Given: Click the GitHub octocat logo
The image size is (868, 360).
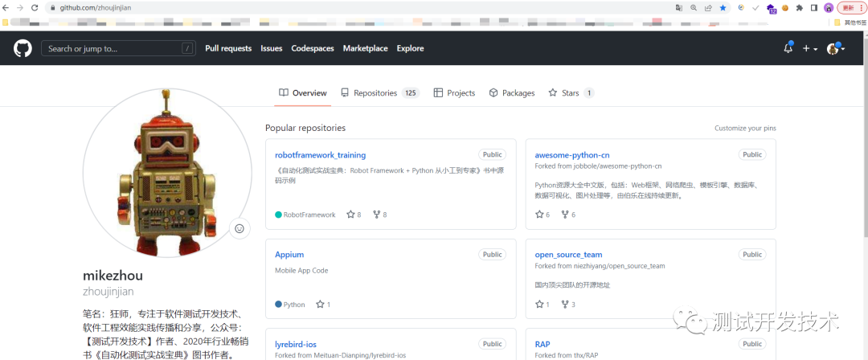Looking at the screenshot, I should [x=23, y=48].
